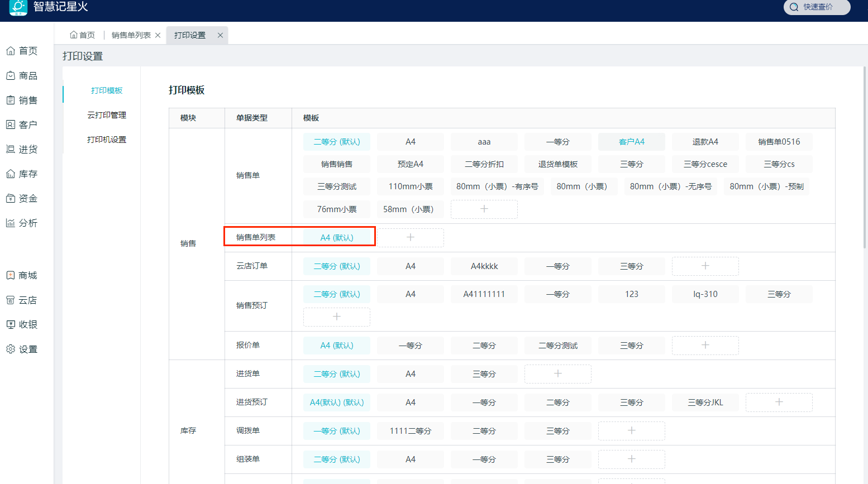
Task: Select the 110mm小票 template
Action: pyautogui.click(x=411, y=186)
